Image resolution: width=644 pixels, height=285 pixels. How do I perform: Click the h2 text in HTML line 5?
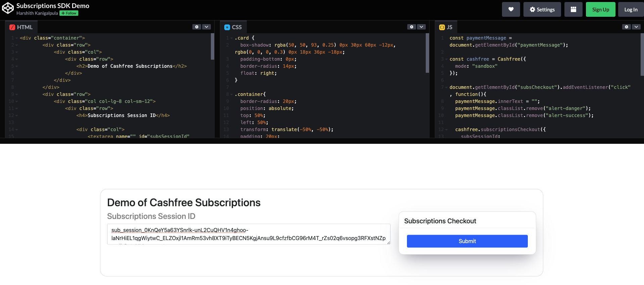coord(130,66)
